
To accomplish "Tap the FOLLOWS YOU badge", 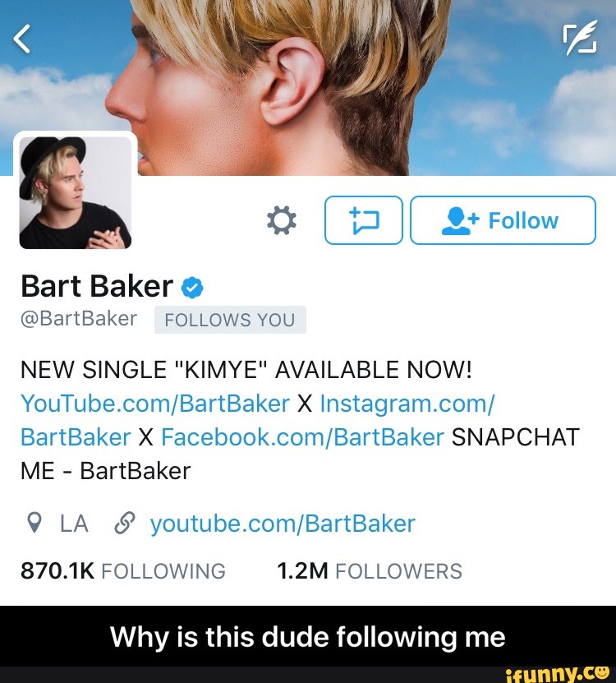I will (x=230, y=320).
